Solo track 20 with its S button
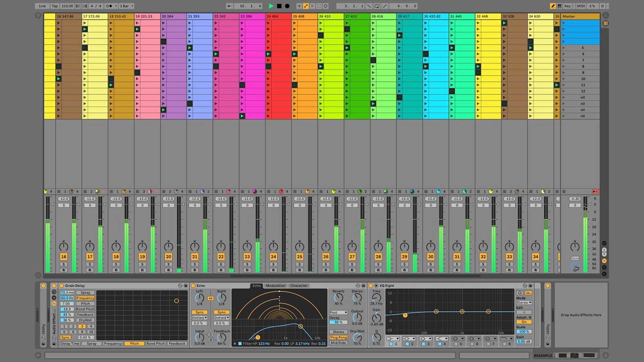Viewport: 644px width, 362px height. click(168, 264)
